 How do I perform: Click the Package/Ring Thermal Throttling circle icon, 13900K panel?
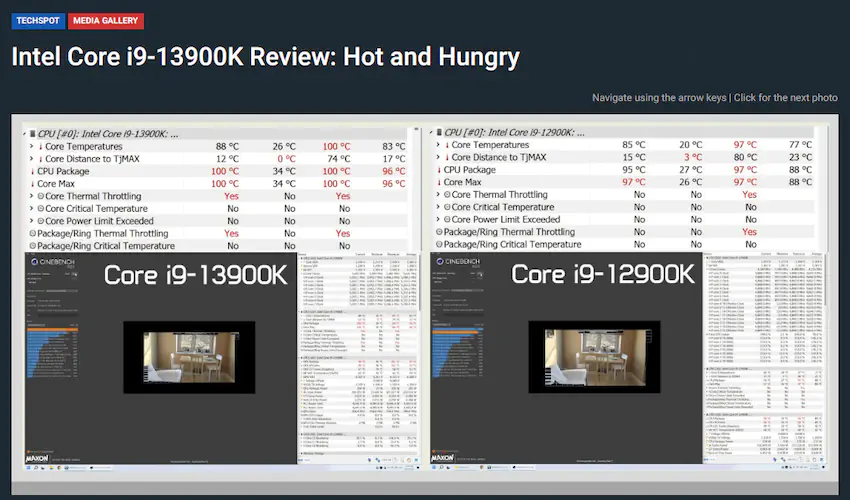coord(33,234)
